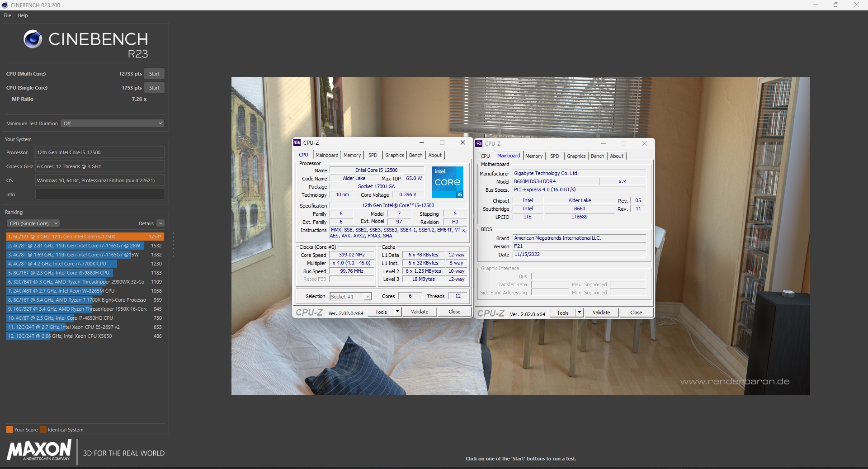Click the Intel Core i5 badge in CPU-Z

click(448, 182)
